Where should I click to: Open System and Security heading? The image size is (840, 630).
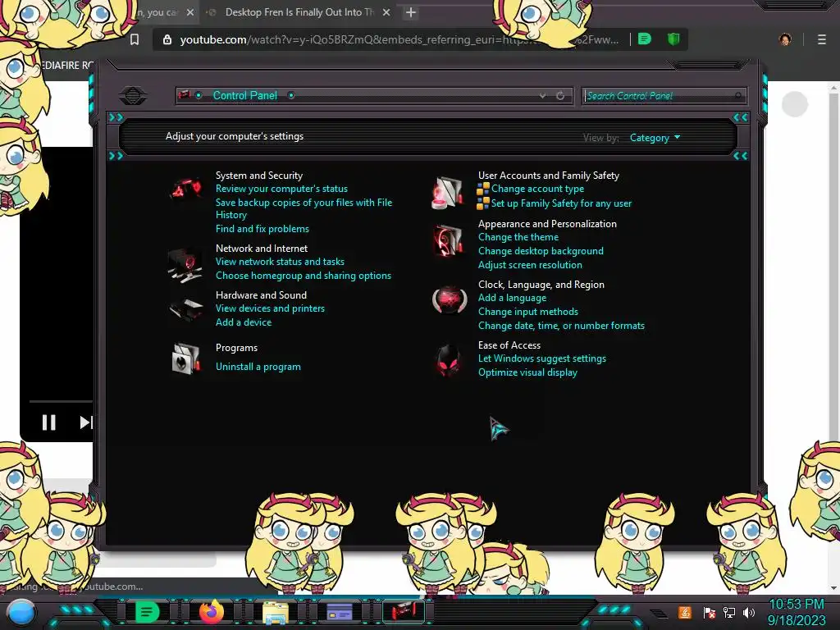[259, 176]
